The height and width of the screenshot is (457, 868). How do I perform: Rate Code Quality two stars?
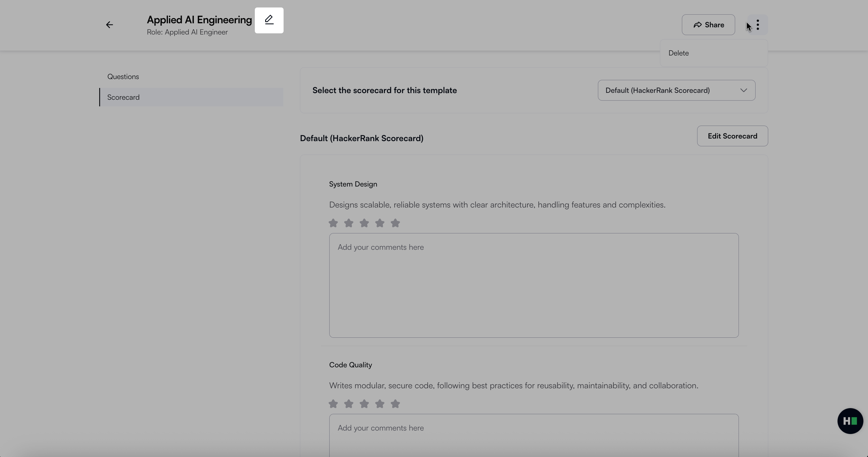coord(349,404)
